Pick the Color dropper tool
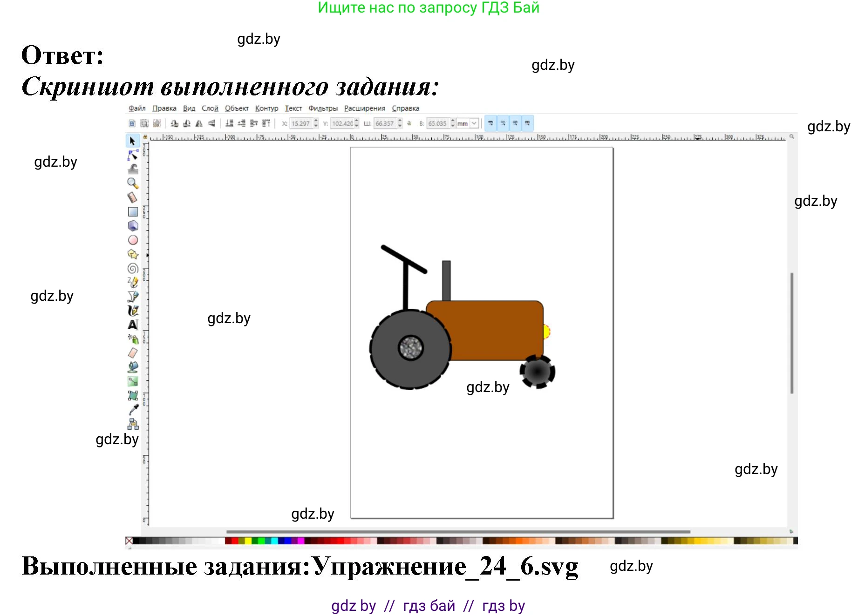Viewport: 858px width, 616px height. pos(133,410)
